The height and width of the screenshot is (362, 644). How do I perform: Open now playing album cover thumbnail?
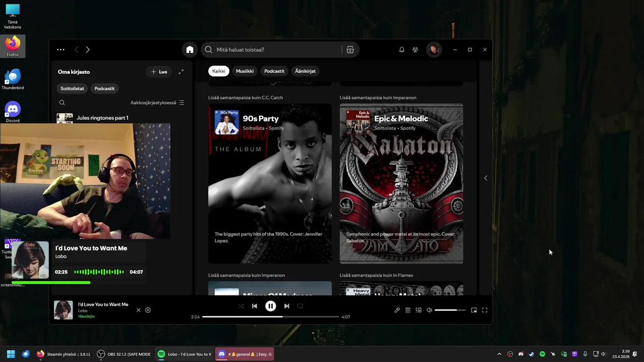point(63,310)
